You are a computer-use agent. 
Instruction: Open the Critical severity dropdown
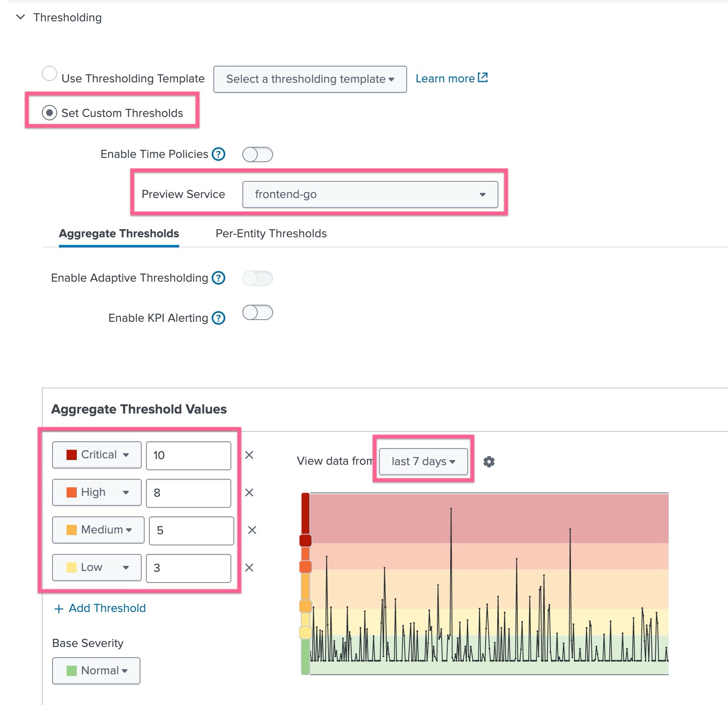click(97, 455)
